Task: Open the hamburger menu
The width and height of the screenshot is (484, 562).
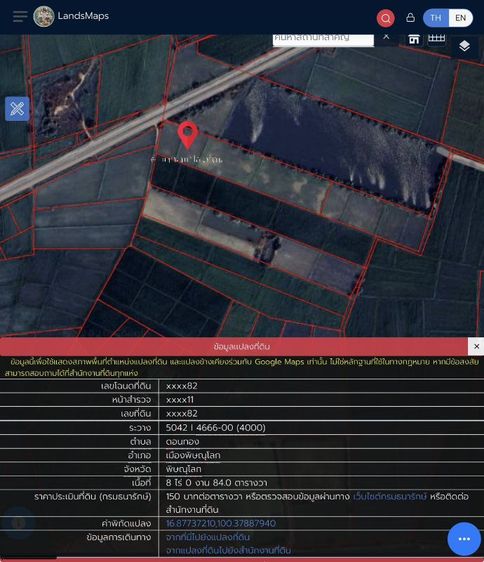Action: [20, 16]
